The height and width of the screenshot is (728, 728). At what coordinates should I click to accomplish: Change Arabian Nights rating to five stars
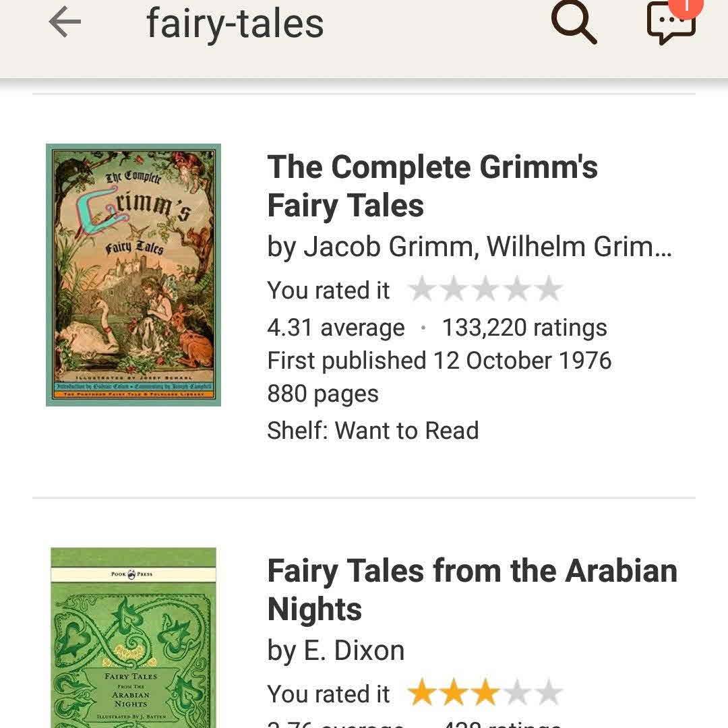[x=549, y=692]
